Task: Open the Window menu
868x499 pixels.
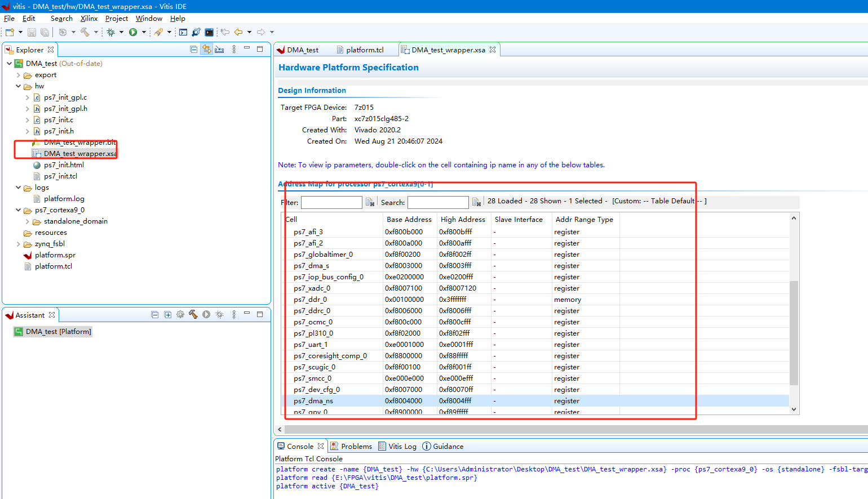Action: (149, 19)
